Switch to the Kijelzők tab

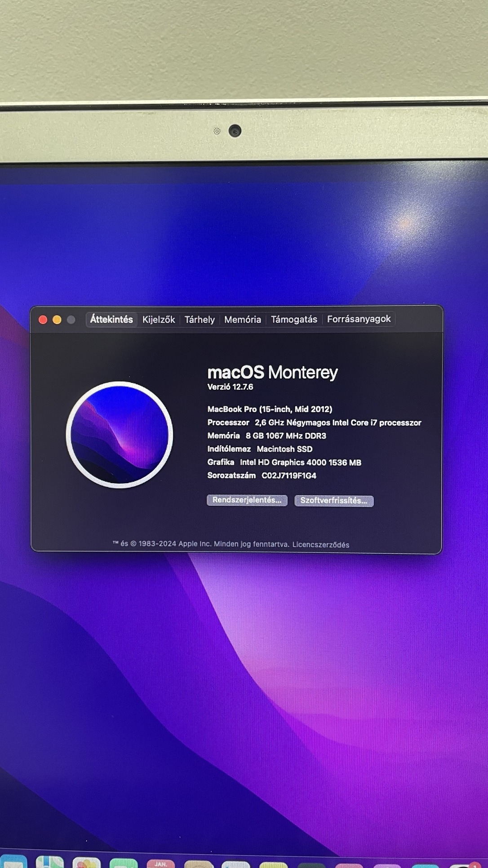159,320
